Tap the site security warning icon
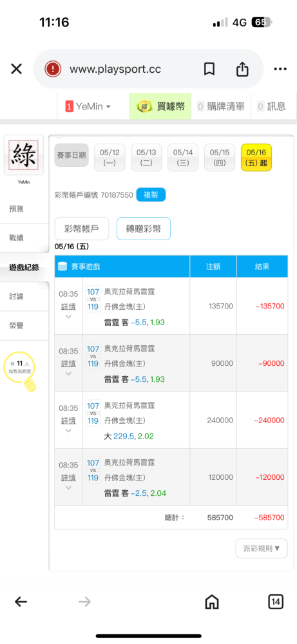 click(x=53, y=69)
